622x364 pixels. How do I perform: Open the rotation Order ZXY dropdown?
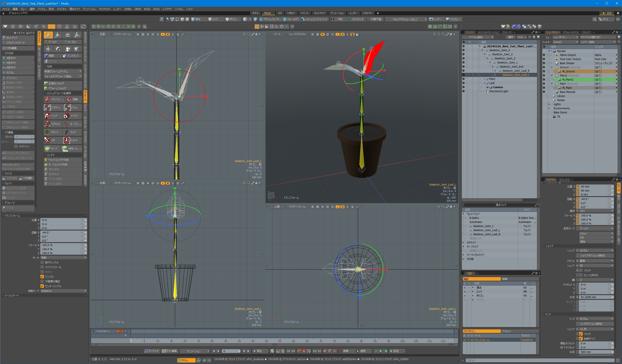pyautogui.click(x=596, y=211)
